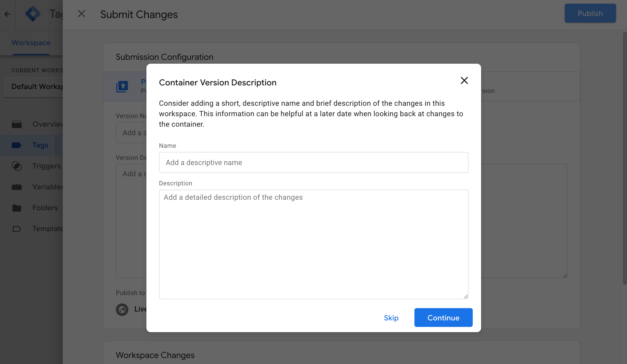The image size is (627, 364).
Task: Click the Publish button at top right
Action: coord(590,13)
